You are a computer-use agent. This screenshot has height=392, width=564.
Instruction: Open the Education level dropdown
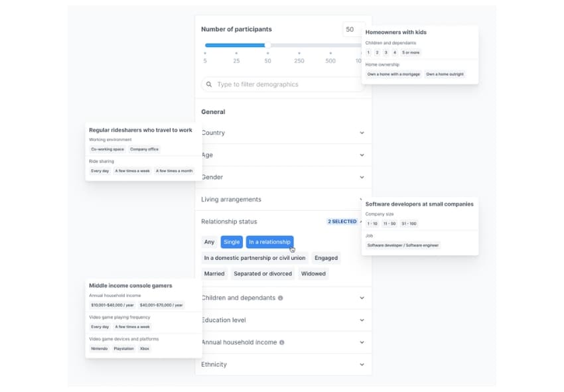[362, 320]
